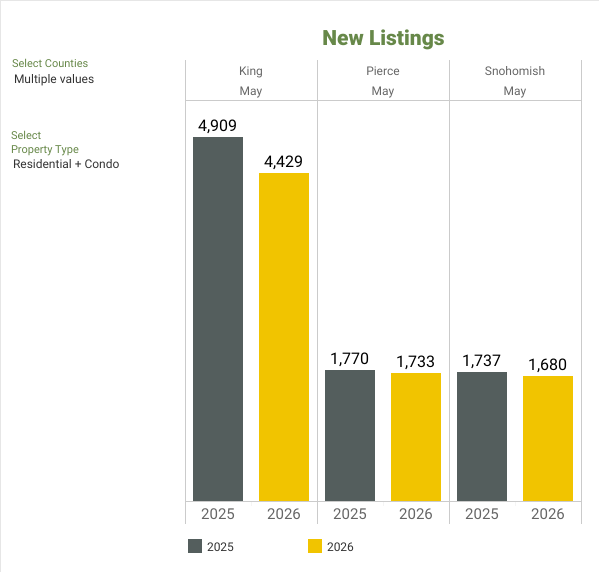Click the 'May' label under Snohomish

[x=515, y=91]
